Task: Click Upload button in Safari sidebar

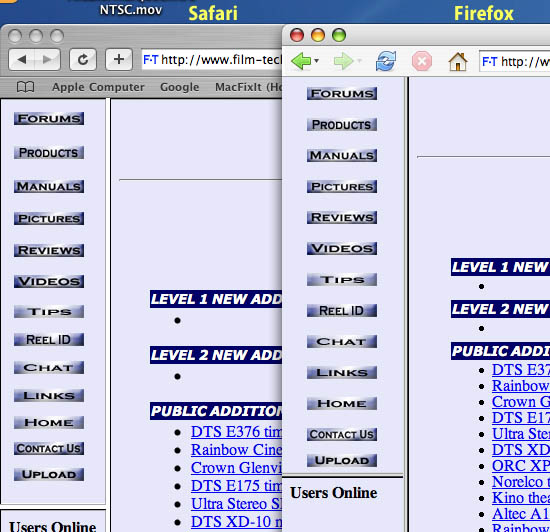Action: 49,474
